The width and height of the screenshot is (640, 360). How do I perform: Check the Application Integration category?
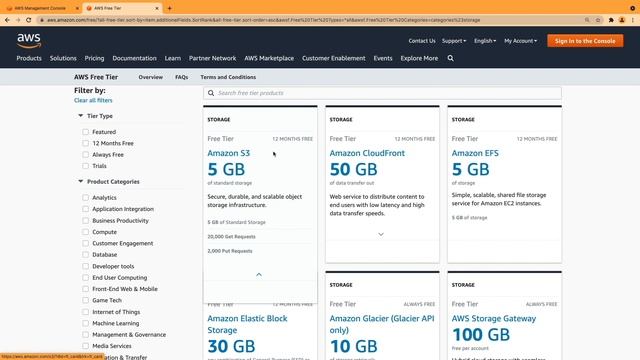coord(85,209)
